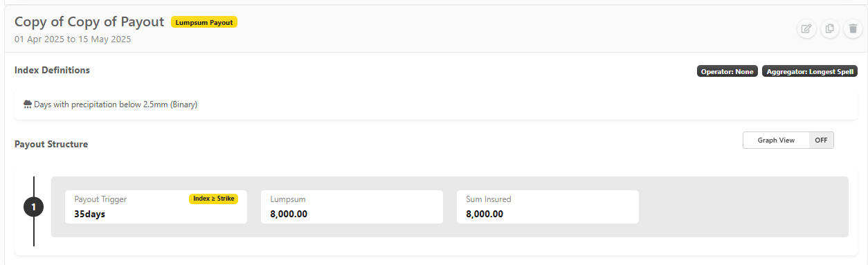Click the step number 1 circle

coord(34,207)
